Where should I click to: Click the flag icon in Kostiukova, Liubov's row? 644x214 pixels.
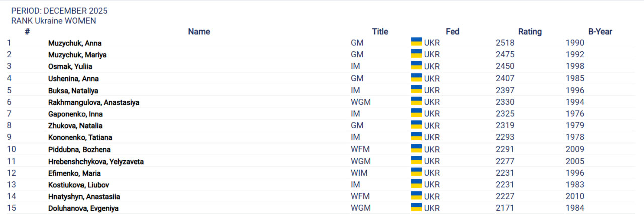tap(416, 184)
